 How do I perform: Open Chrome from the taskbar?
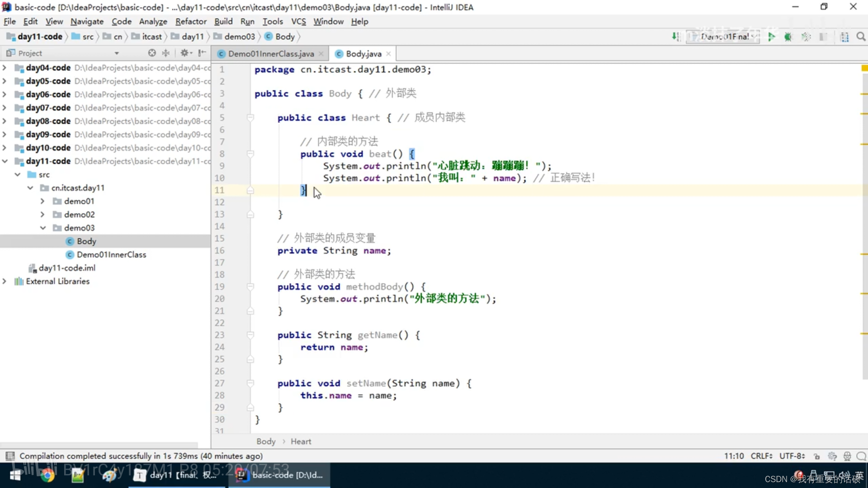tap(47, 475)
